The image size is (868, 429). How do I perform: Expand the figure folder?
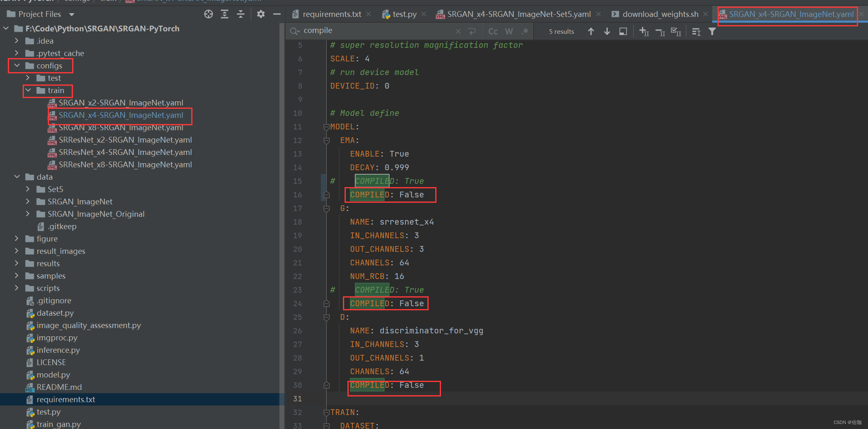tap(16, 239)
